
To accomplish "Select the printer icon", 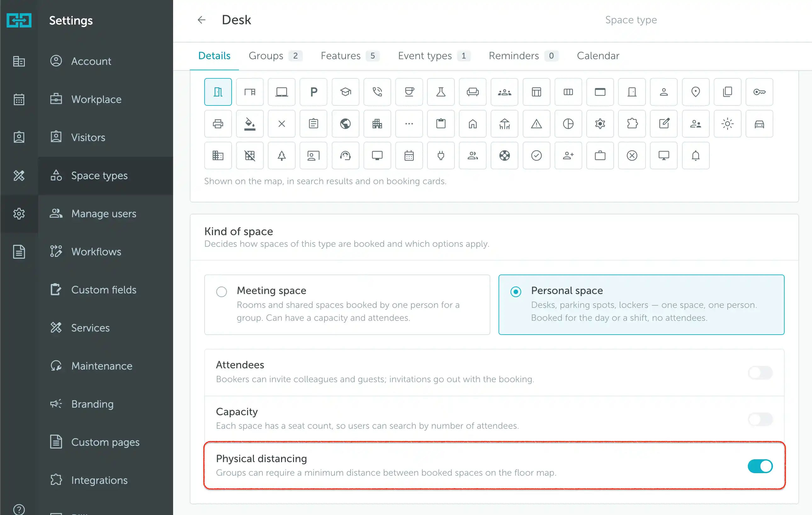I will (x=218, y=124).
